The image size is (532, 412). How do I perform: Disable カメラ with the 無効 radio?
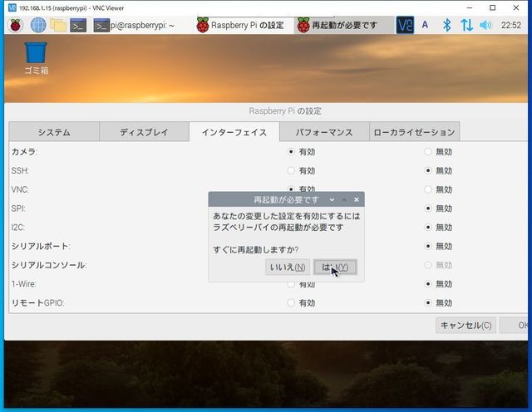click(x=428, y=151)
